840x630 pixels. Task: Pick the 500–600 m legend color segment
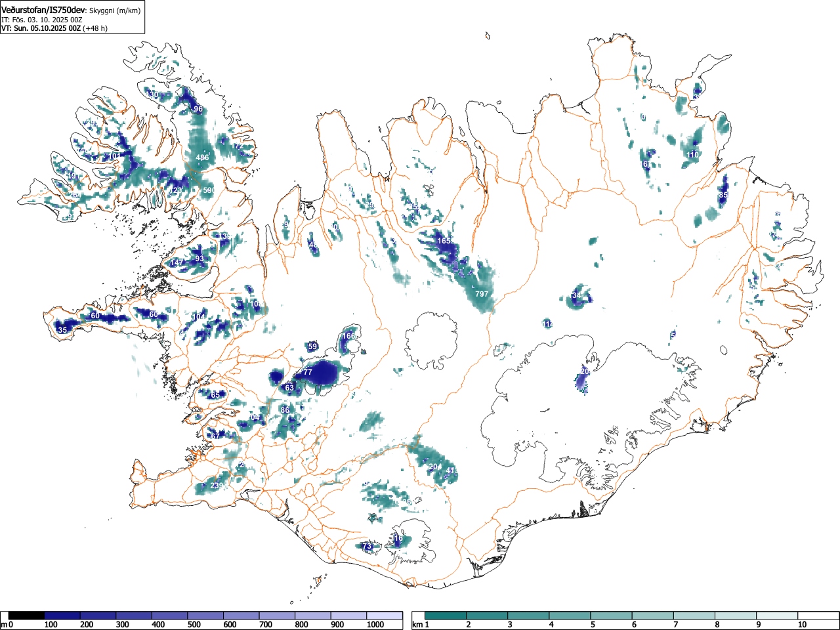[205, 616]
